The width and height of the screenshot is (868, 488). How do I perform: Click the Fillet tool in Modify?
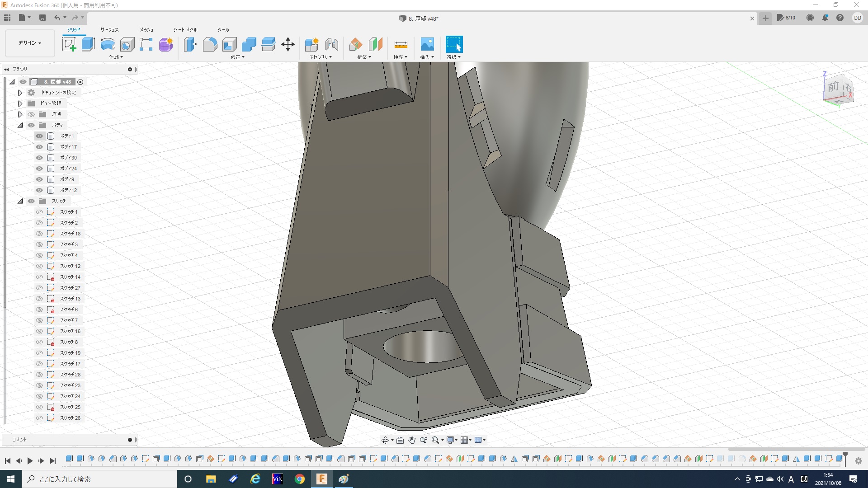pyautogui.click(x=210, y=44)
